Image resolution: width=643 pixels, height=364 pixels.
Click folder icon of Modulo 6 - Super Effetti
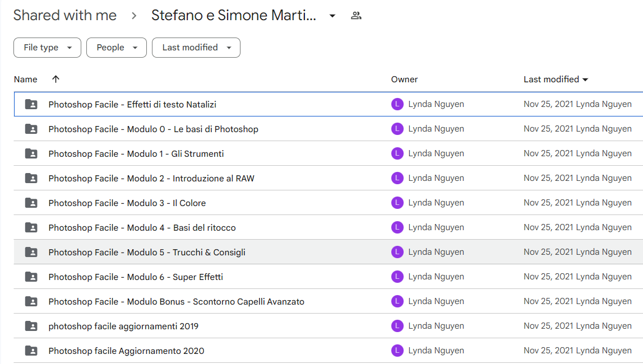click(x=31, y=277)
